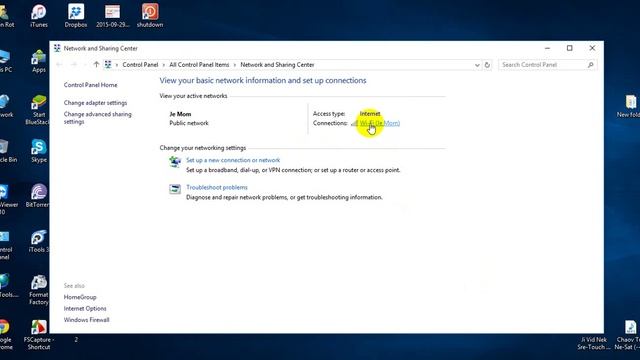Click the Troubleshoot problems icon

(175, 189)
